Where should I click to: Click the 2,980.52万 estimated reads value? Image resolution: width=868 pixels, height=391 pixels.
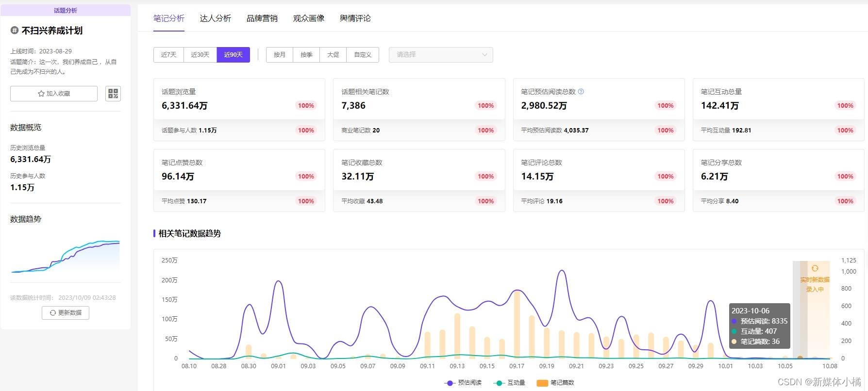coord(544,106)
